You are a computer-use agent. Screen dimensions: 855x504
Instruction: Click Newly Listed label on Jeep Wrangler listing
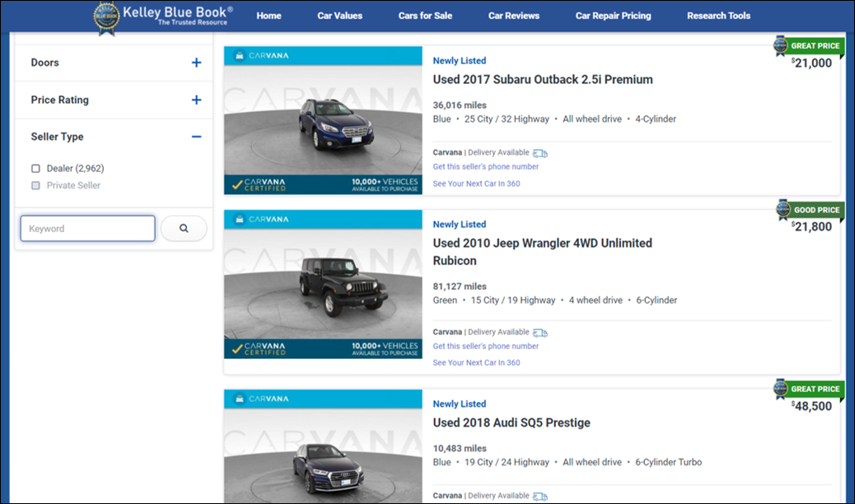click(459, 224)
